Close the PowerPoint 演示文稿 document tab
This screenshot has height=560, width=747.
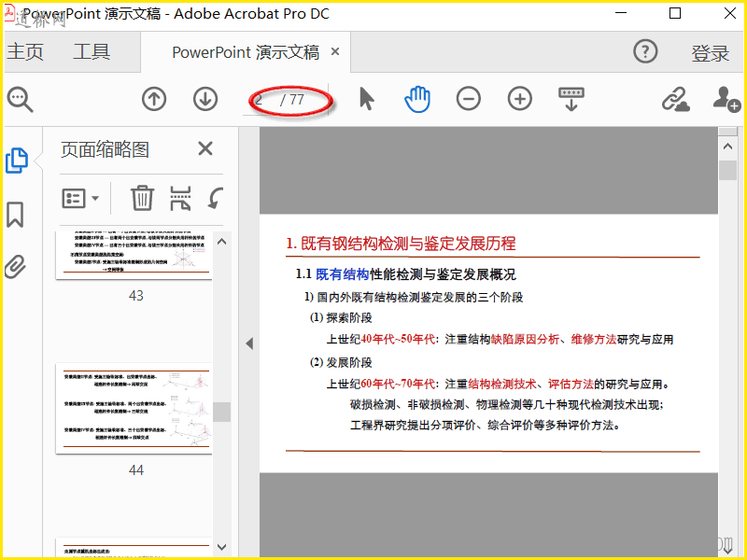point(335,51)
